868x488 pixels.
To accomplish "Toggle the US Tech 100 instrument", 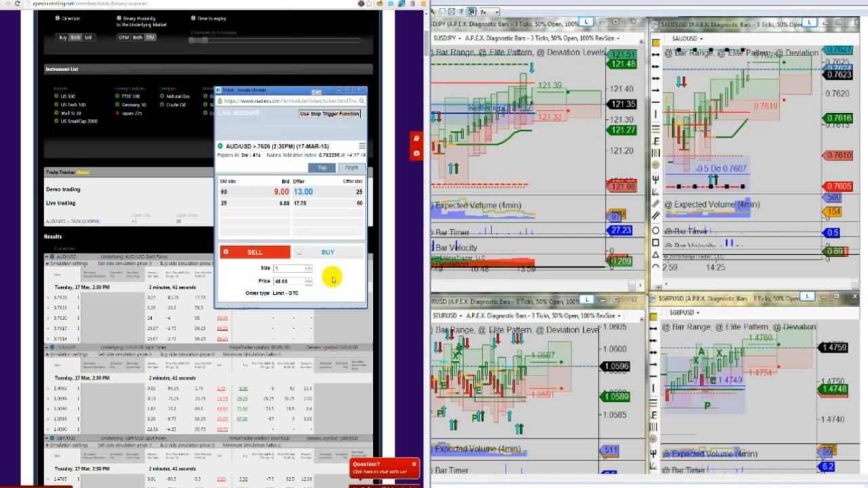I will (x=70, y=104).
